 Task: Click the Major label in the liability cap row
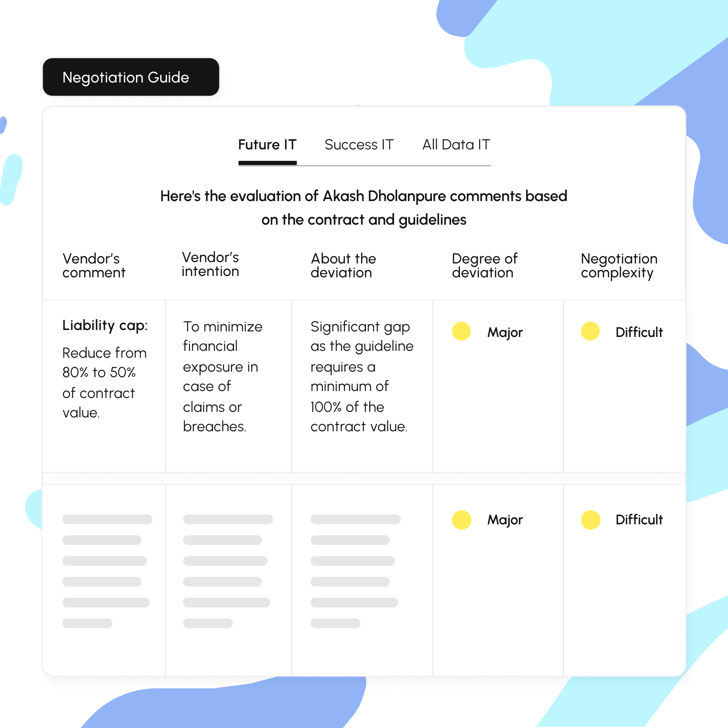505,332
